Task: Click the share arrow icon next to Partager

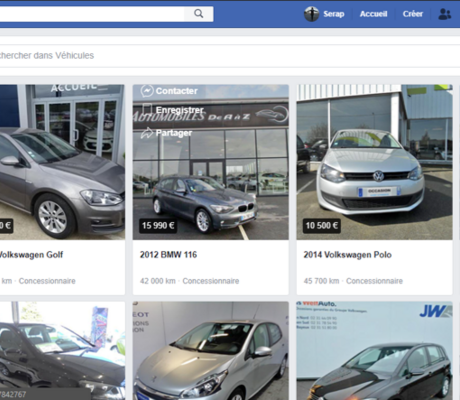Action: click(x=147, y=133)
